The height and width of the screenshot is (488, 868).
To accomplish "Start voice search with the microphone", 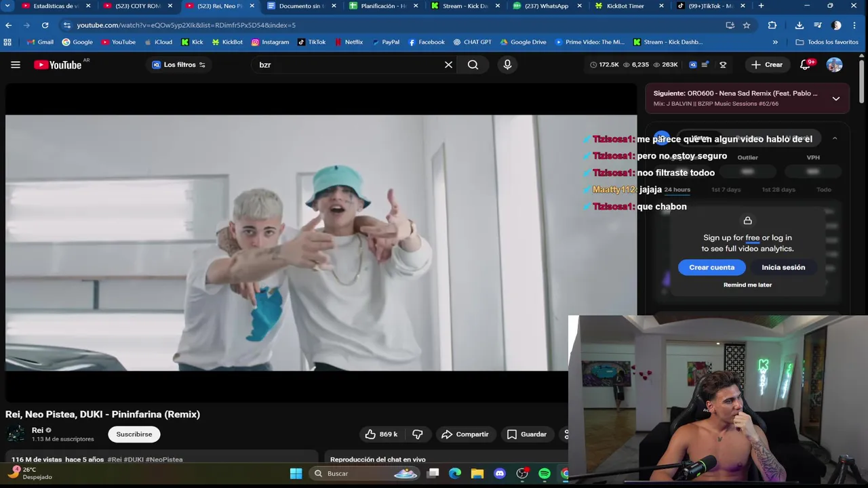I will click(507, 64).
